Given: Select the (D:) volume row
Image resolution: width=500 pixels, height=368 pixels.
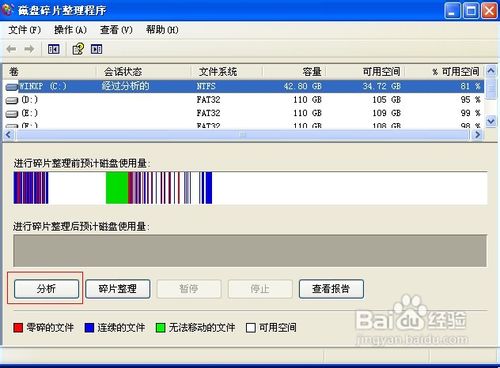Looking at the screenshot, I should [244, 100].
